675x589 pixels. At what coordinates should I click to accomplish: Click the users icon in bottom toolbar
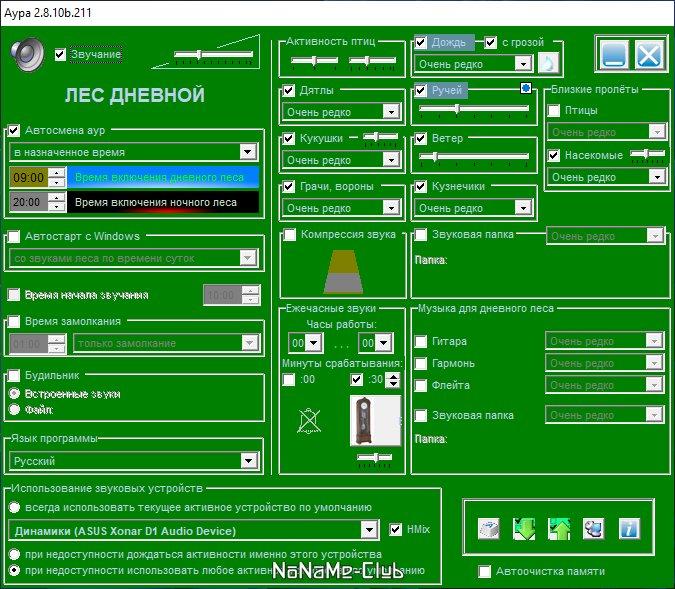click(x=593, y=529)
